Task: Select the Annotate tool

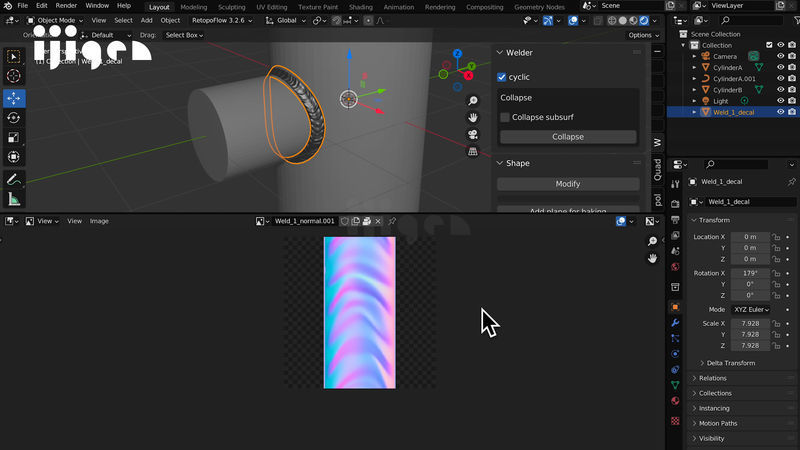Action: pos(14,179)
